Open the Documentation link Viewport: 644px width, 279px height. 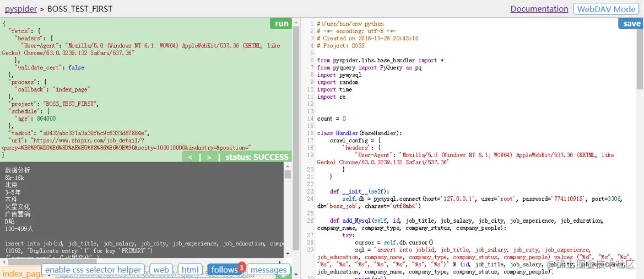[539, 9]
